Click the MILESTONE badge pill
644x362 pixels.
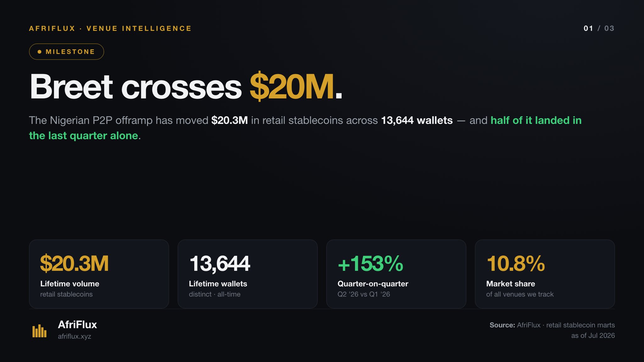tap(66, 52)
